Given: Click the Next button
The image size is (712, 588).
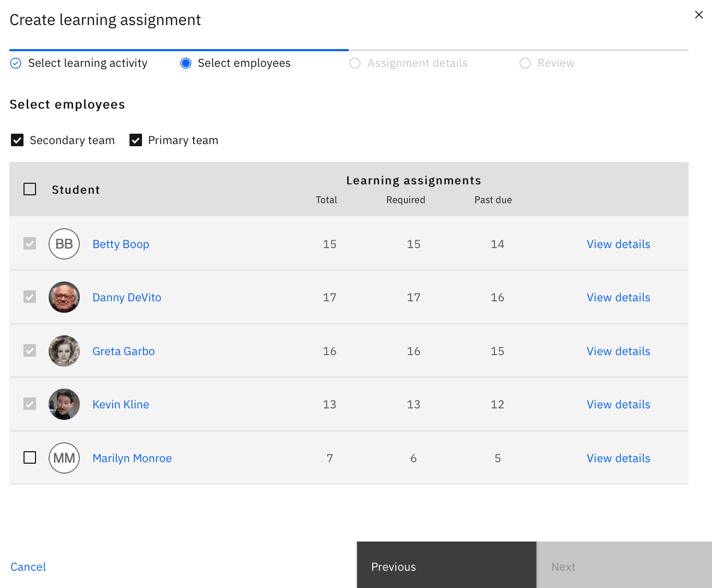Looking at the screenshot, I should click(624, 565).
